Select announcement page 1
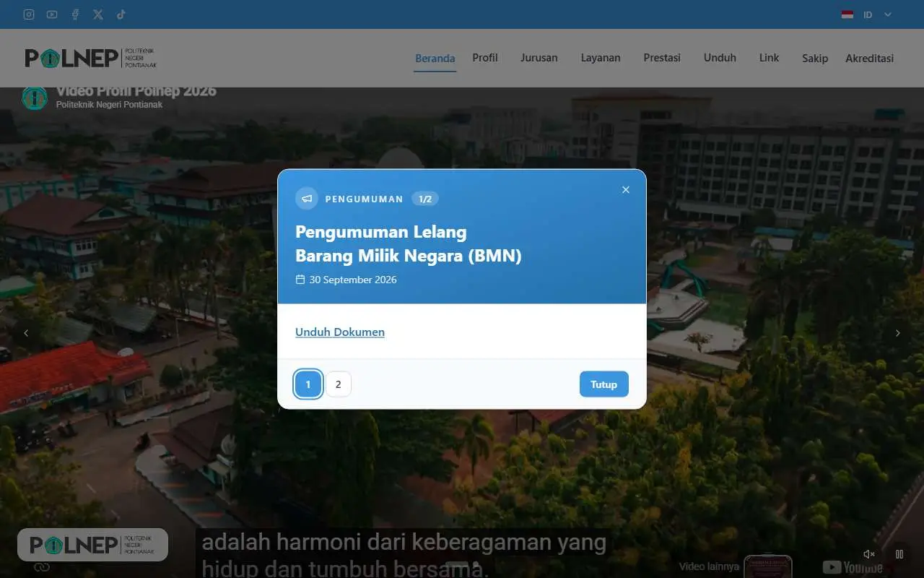 [308, 384]
